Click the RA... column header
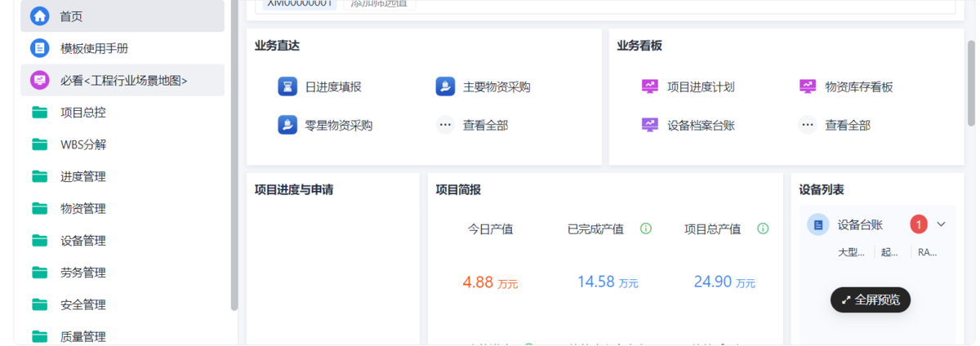The image size is (980, 346). tap(928, 252)
